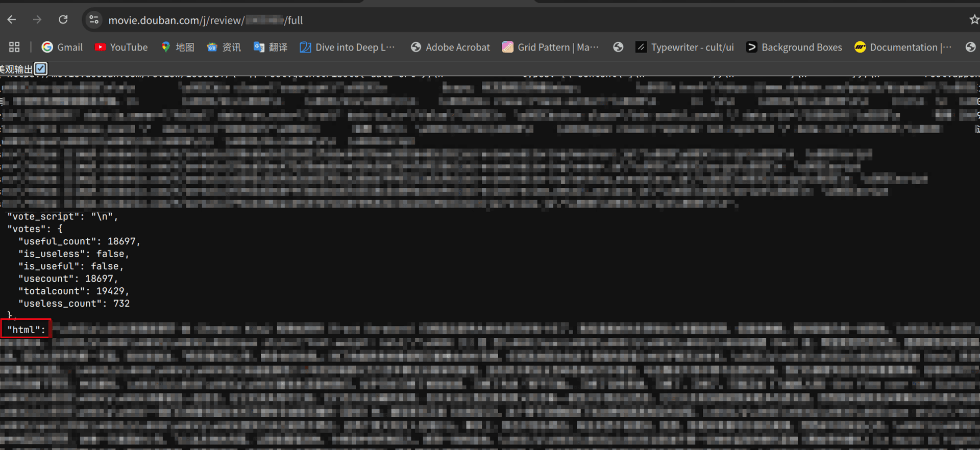Open the Grid Pattern bookmark
This screenshot has width=980, height=450.
pos(550,47)
